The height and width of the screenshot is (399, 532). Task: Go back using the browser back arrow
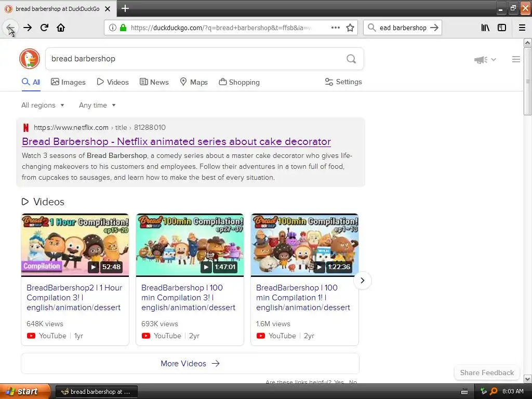(10, 28)
